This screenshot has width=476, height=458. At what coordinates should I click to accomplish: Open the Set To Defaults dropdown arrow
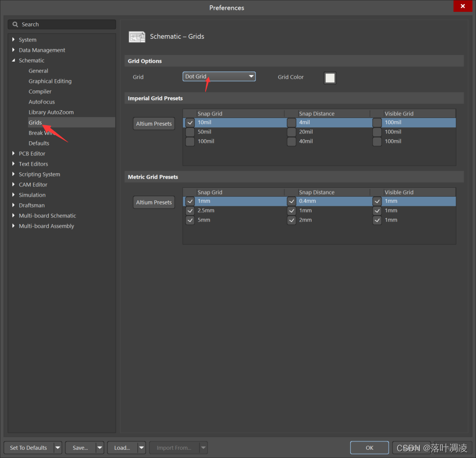[x=58, y=448]
